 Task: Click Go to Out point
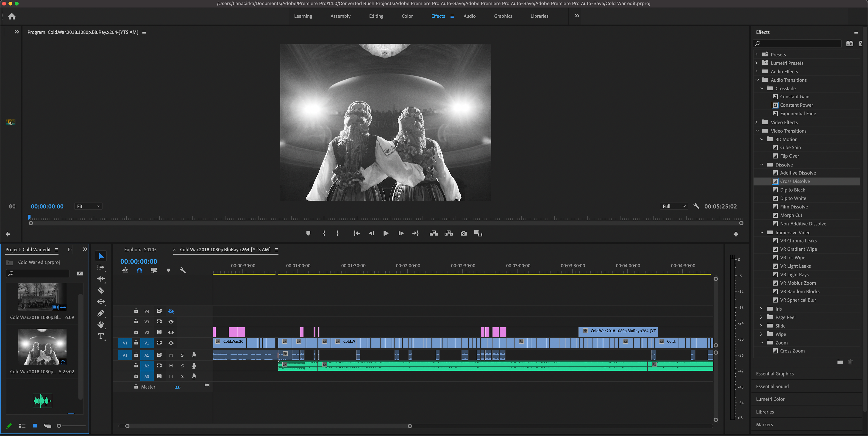[415, 233]
